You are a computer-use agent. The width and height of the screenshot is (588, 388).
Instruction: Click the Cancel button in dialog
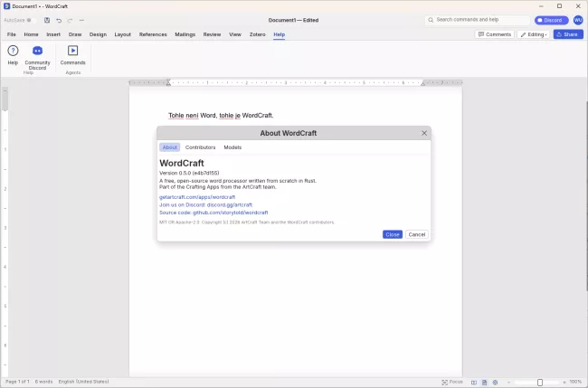tap(417, 234)
